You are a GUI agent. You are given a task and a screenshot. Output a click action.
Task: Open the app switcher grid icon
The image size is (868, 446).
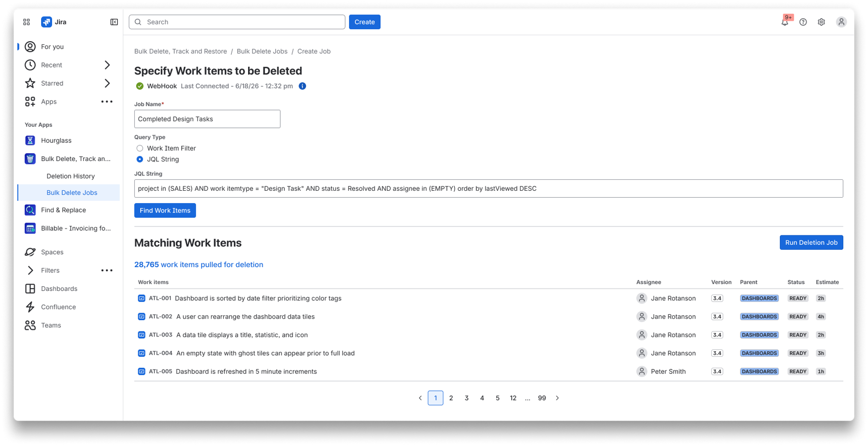pyautogui.click(x=27, y=22)
